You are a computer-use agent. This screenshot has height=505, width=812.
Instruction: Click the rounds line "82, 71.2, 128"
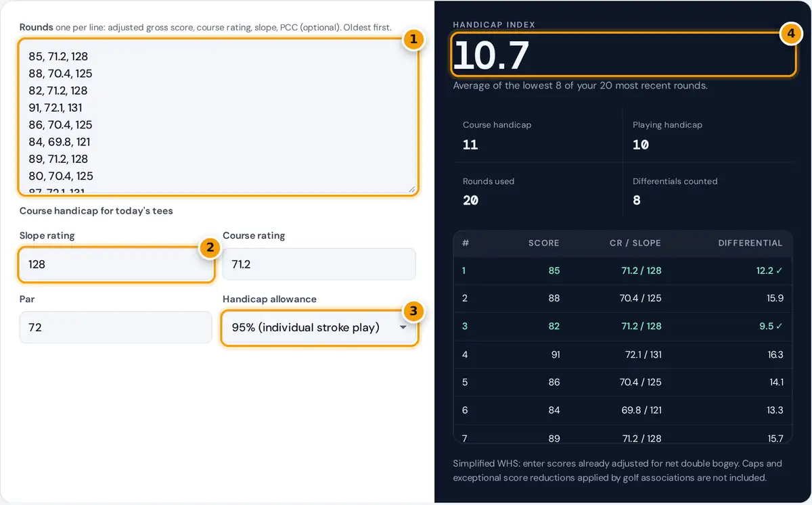[58, 91]
